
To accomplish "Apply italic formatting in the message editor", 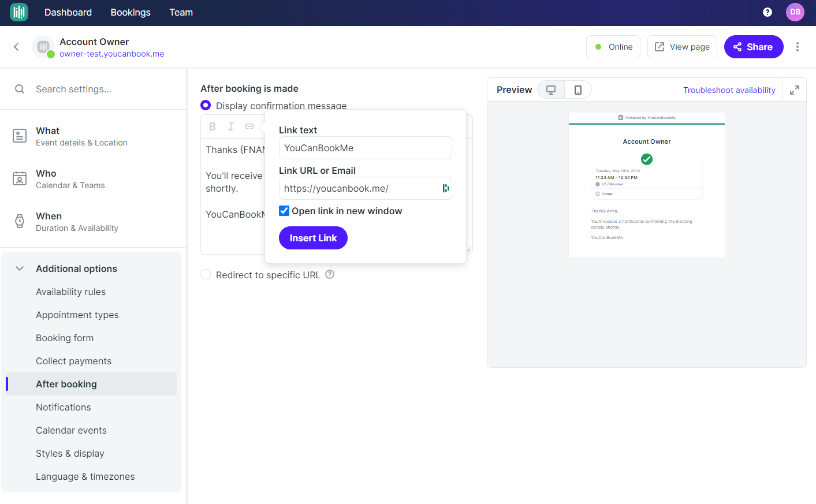I will pos(230,126).
